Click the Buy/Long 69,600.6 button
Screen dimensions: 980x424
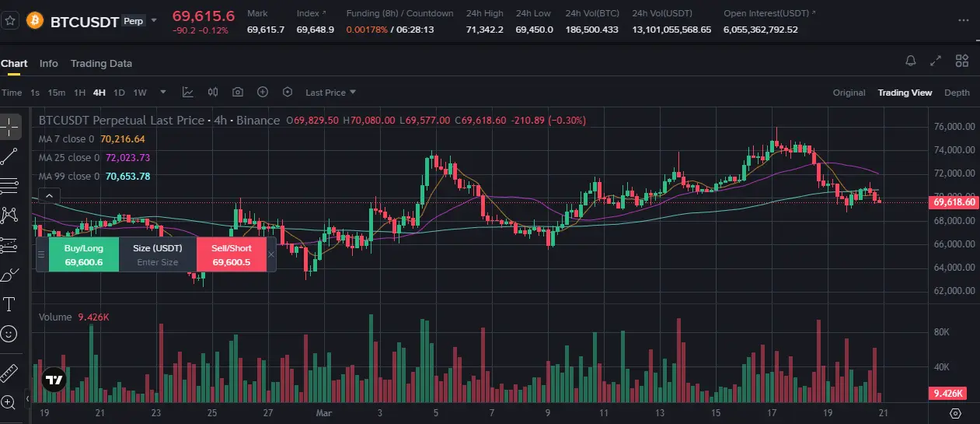pos(83,255)
